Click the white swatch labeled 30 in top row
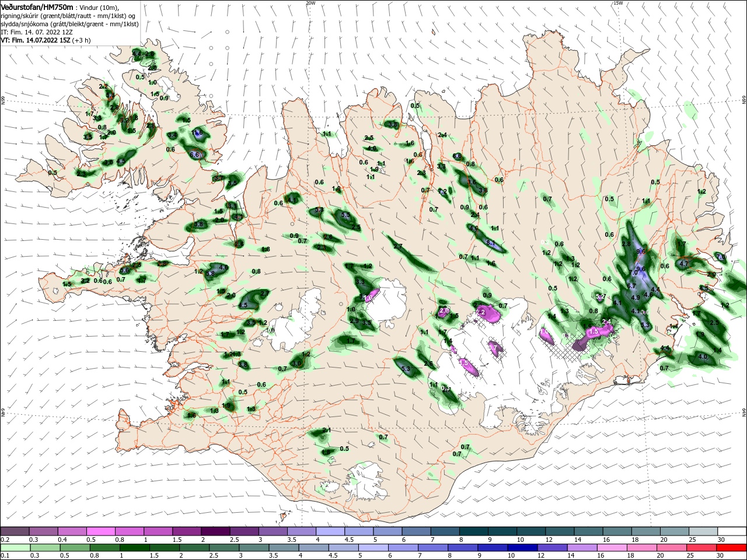 click(731, 531)
